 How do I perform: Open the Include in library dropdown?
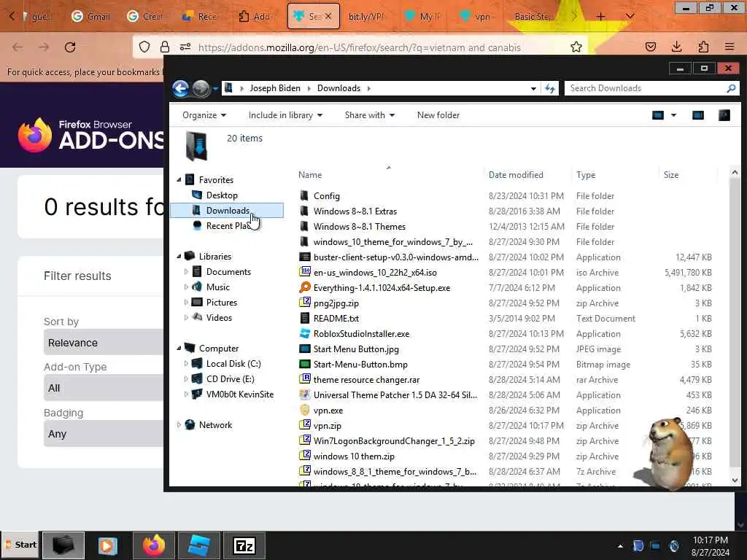click(x=285, y=115)
